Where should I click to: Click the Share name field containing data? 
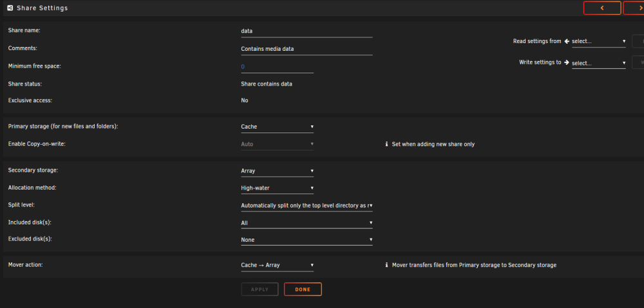[x=307, y=31]
